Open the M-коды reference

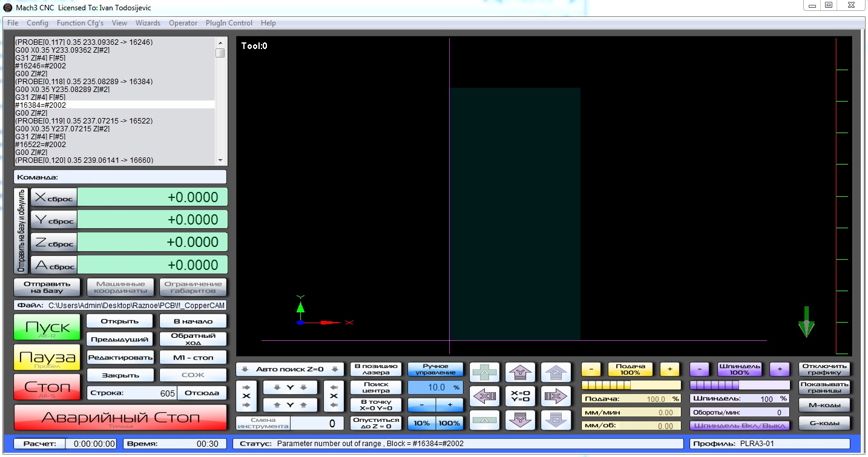coord(824,405)
